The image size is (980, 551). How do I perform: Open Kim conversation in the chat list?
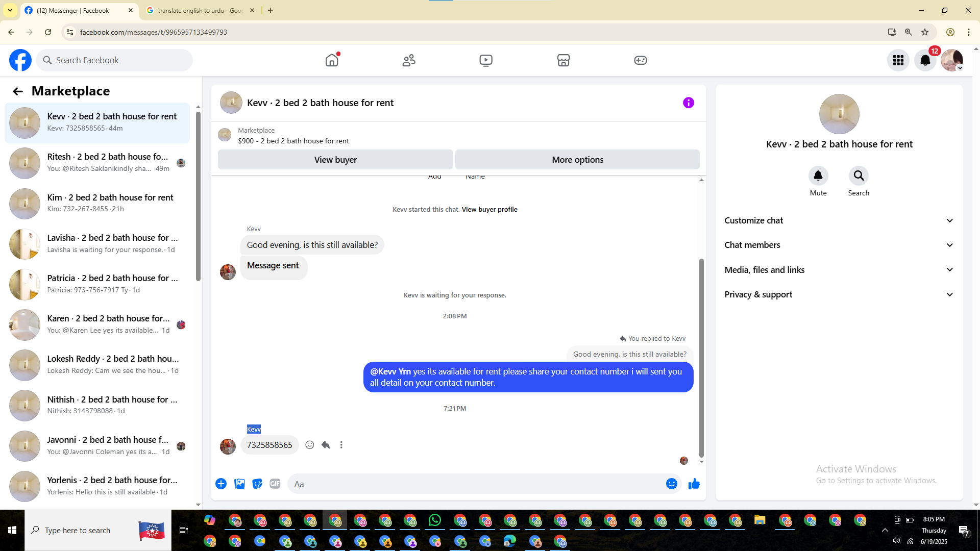pos(97,204)
